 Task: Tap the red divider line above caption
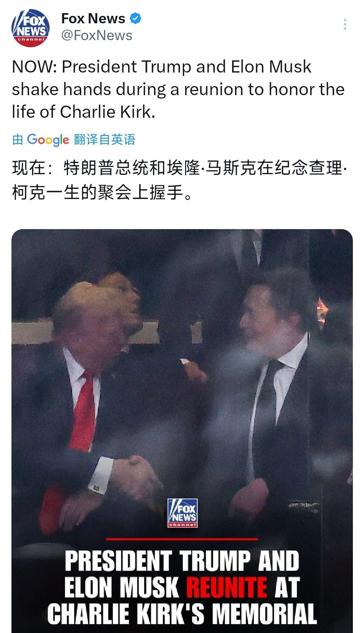pos(182,539)
